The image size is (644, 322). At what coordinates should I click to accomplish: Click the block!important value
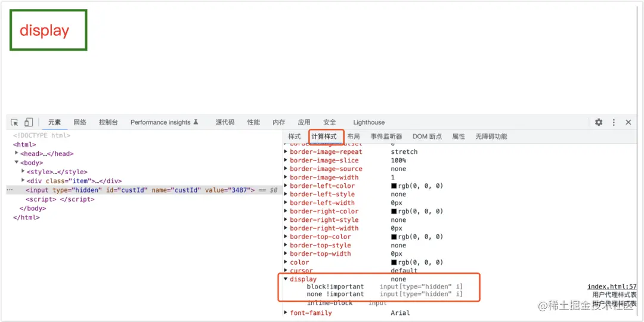335,287
